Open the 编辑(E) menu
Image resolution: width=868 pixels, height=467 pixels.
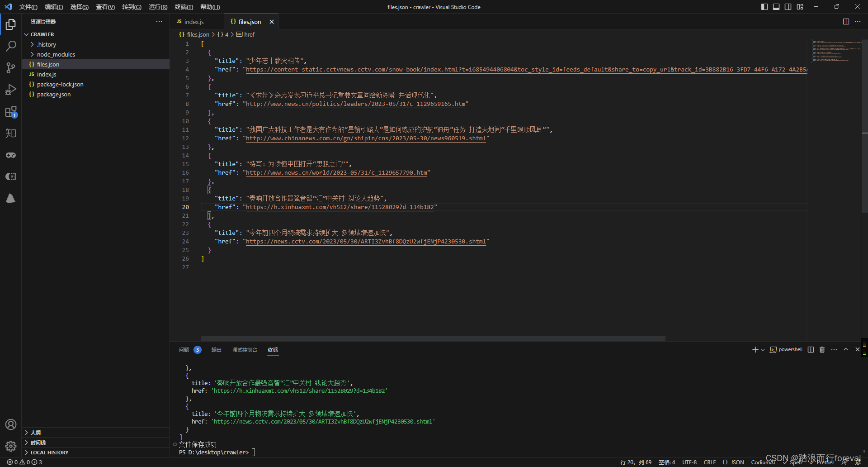click(54, 7)
